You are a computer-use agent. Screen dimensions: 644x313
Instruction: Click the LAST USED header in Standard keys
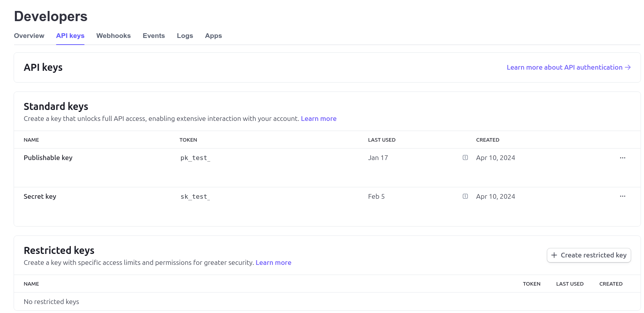[x=381, y=140]
